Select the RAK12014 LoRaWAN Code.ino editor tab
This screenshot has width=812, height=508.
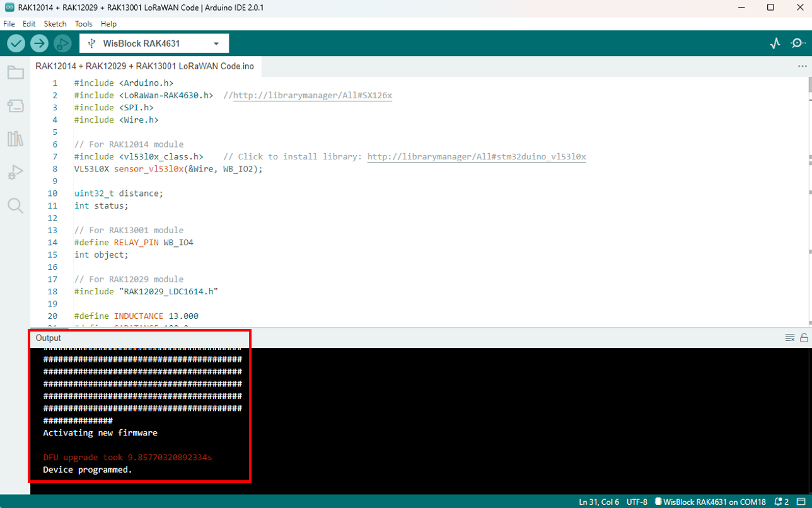click(145, 66)
